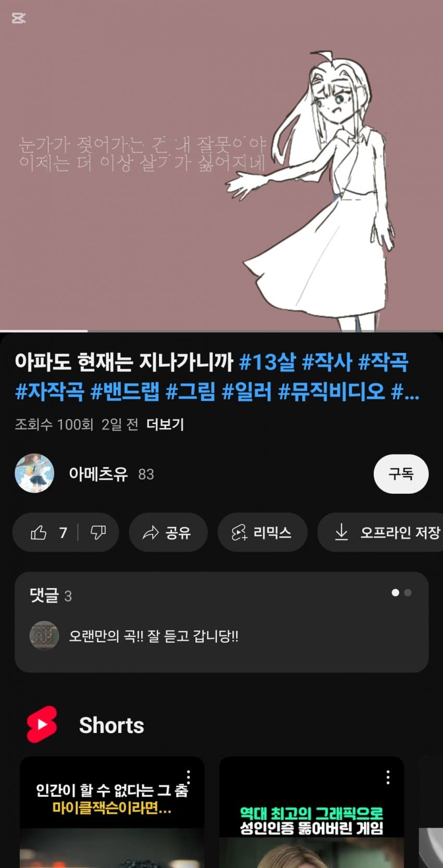Seek on the video progress bar

pyautogui.click(x=221, y=331)
